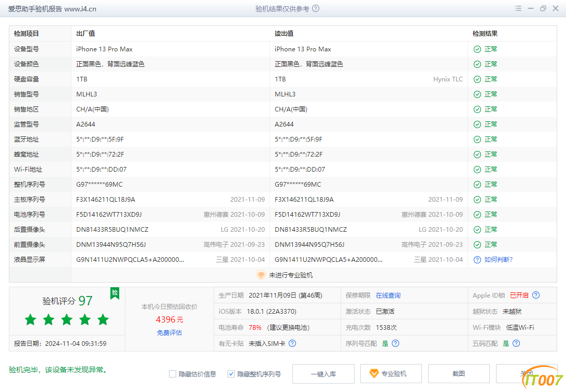Click 读出值 后置摄像头 serial DN81433R5BUQ1NMCZ
This screenshot has width=566, height=392.
[x=311, y=230]
